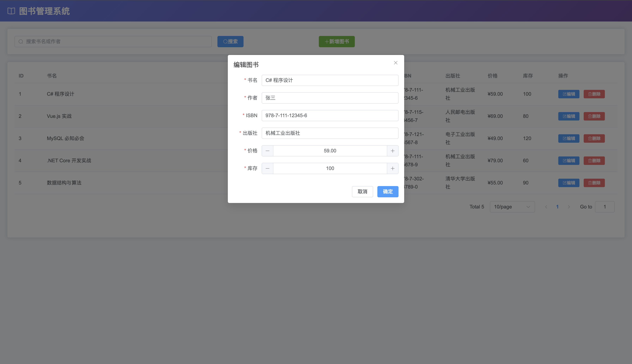Delete the C# 程序设计 row
Viewport: 632px width, 364px height.
(x=594, y=94)
